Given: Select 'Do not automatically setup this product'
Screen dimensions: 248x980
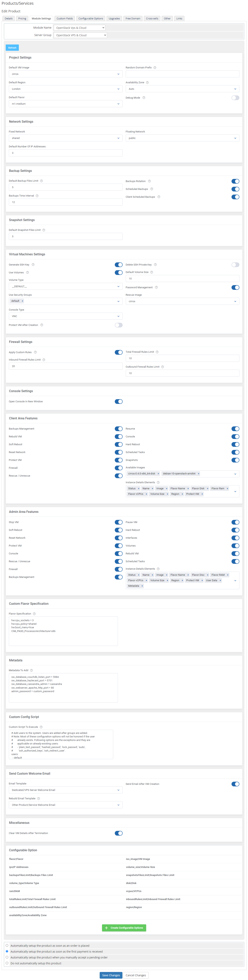Looking at the screenshot, I should (7, 963).
